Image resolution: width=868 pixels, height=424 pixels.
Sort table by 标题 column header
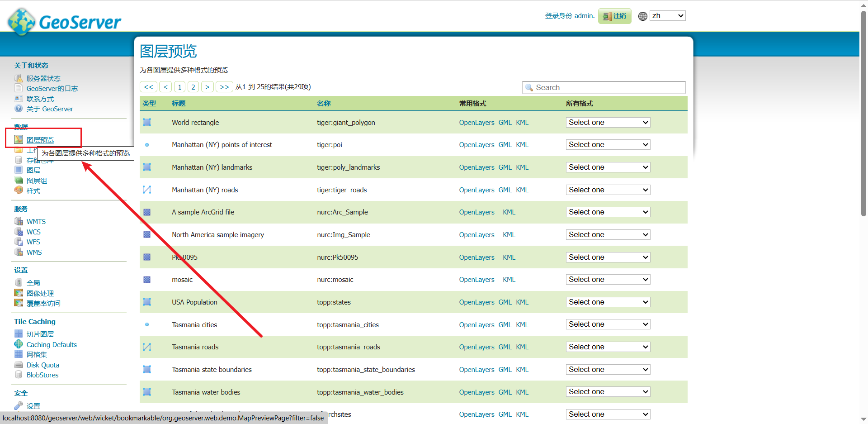[x=179, y=103]
